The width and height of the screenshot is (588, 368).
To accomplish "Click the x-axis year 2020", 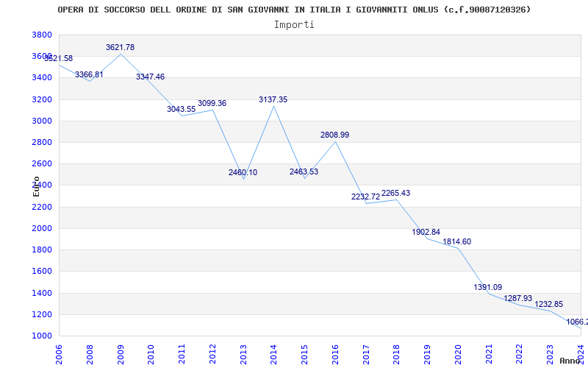I will click(458, 355).
